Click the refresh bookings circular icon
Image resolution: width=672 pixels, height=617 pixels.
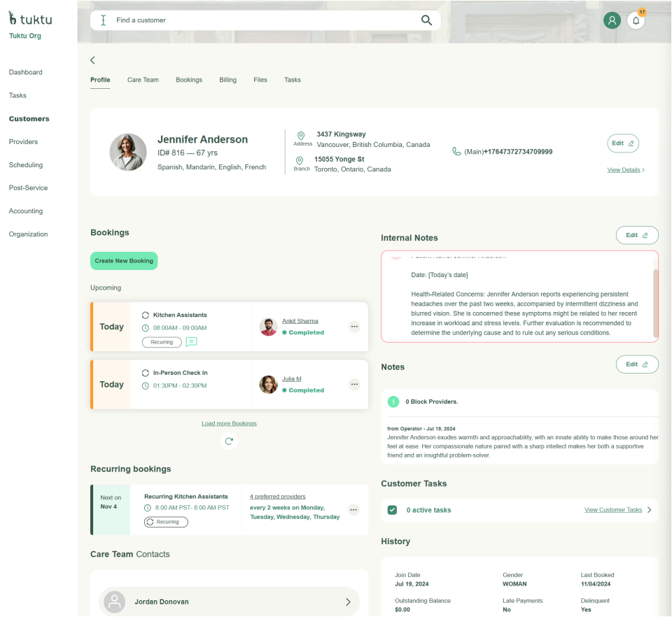coord(229,441)
